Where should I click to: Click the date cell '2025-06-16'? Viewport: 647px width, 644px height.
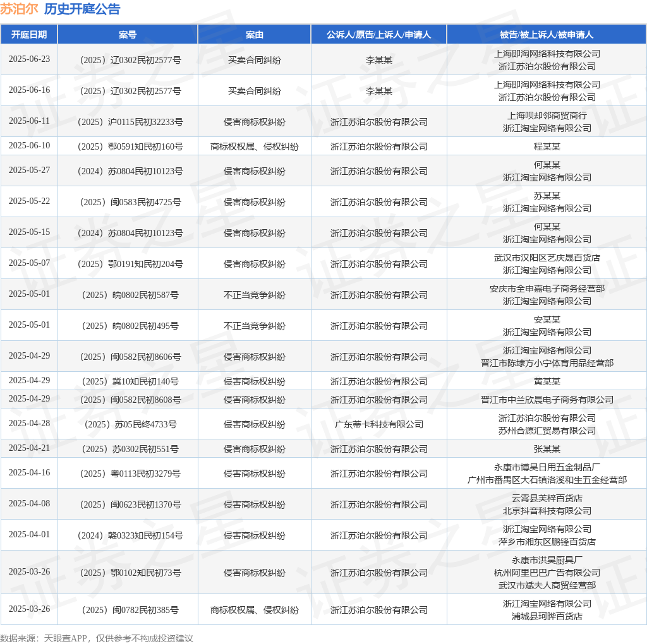click(x=29, y=90)
